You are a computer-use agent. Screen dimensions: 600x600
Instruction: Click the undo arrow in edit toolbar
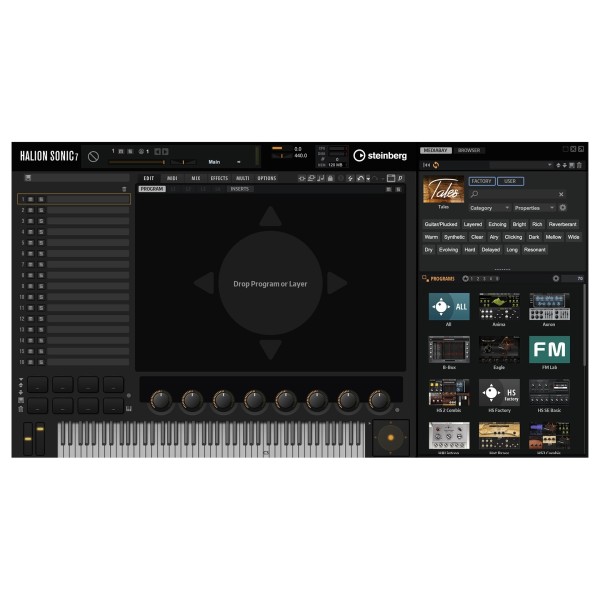pyautogui.click(x=360, y=178)
